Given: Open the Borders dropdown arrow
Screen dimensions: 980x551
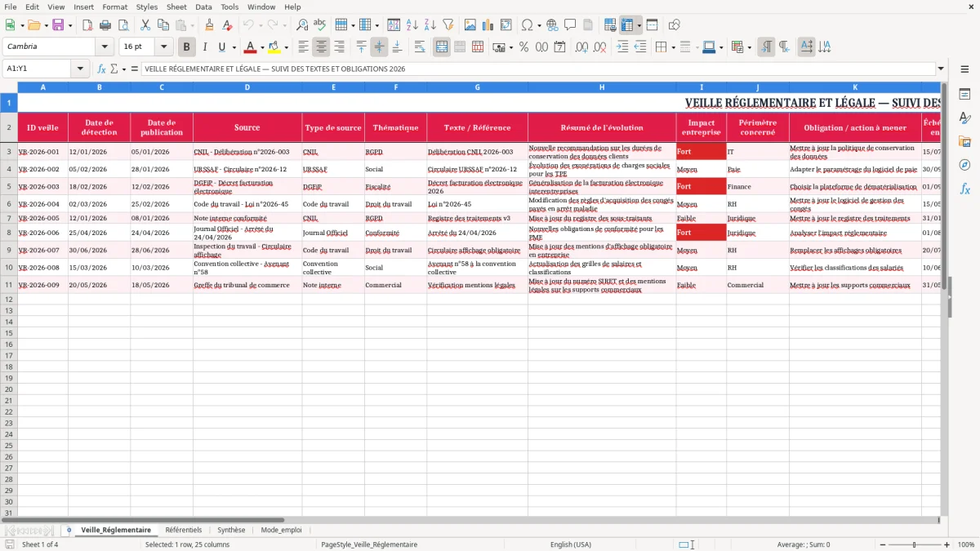Looking at the screenshot, I should click(673, 47).
